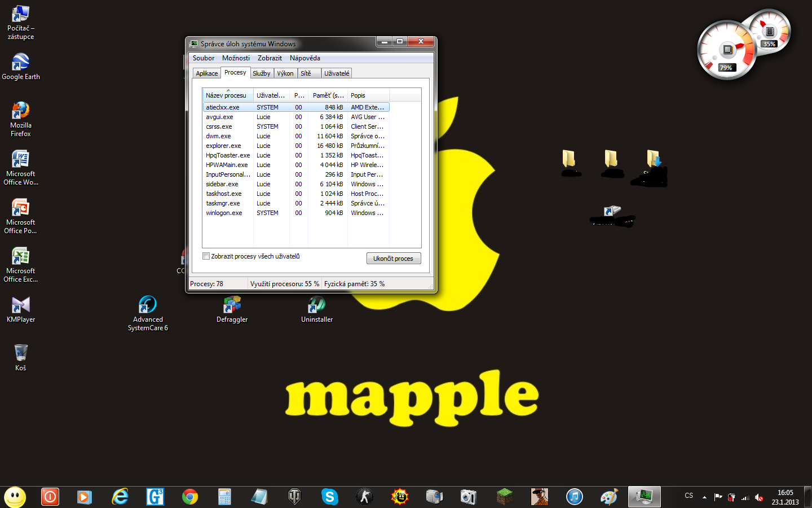Sort by the Název procesu column header

[x=228, y=95]
